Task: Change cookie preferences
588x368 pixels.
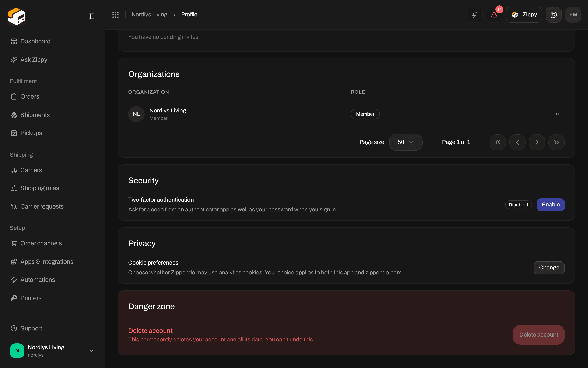Action: tap(549, 268)
